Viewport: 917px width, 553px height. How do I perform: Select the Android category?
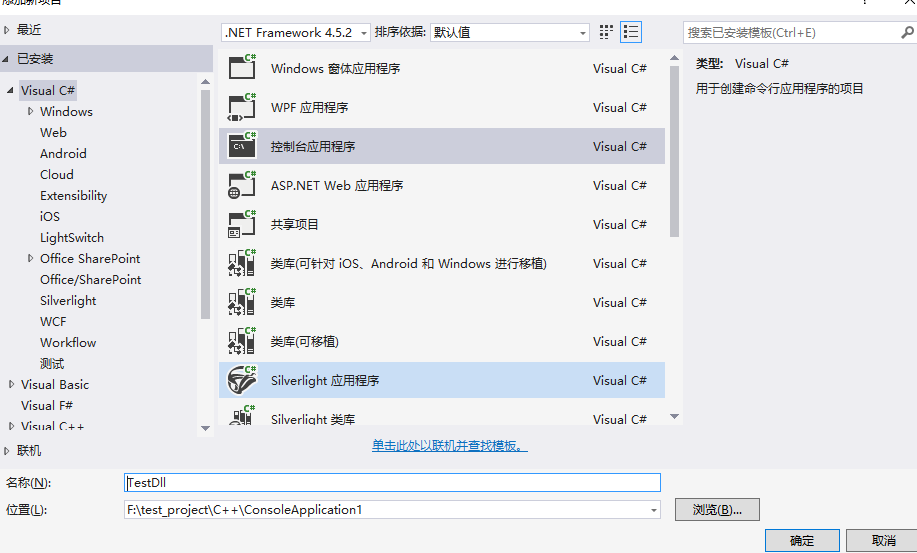(63, 154)
